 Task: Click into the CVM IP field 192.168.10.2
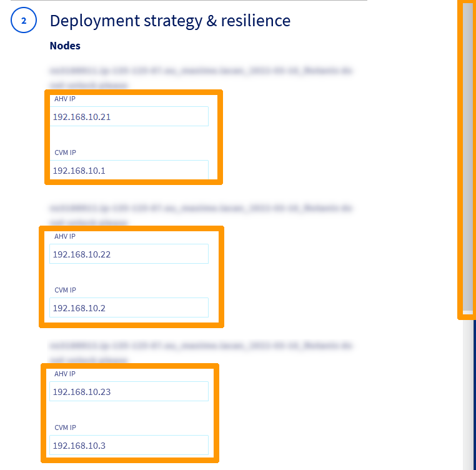click(x=129, y=307)
